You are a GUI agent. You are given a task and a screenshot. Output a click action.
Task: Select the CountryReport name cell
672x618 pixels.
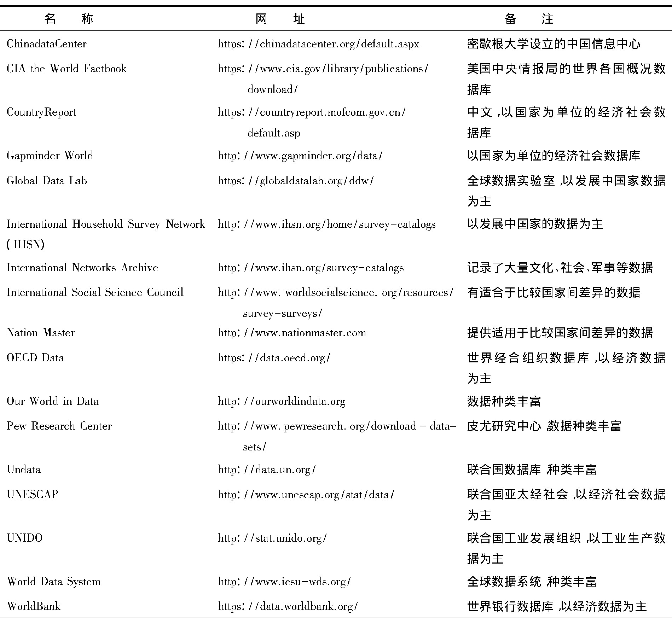pyautogui.click(x=41, y=112)
